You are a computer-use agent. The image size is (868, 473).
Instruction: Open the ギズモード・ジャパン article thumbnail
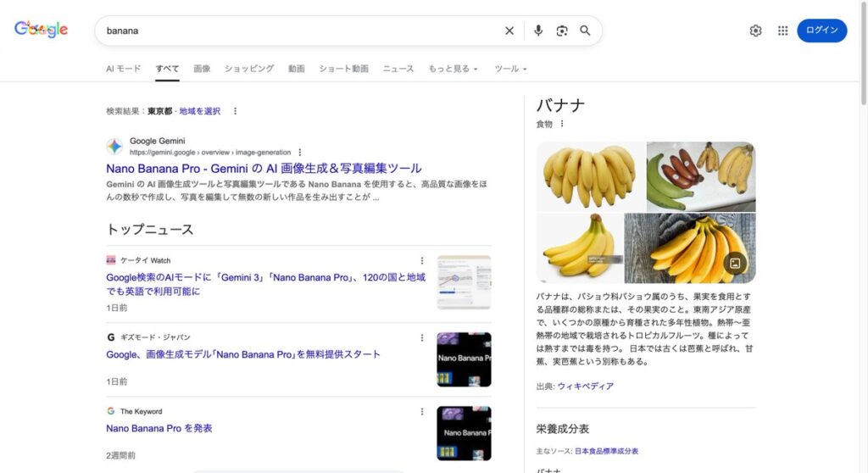coord(464,359)
